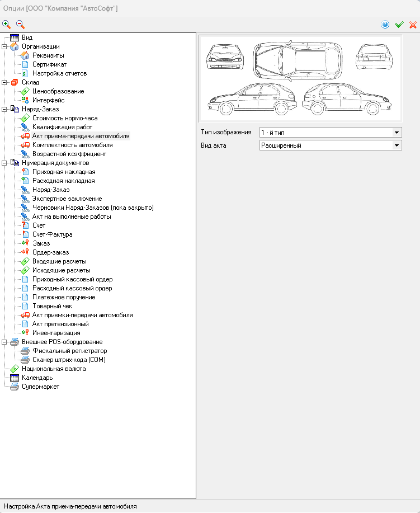Image resolution: width=420 pixels, height=513 pixels.
Task: Click the scanner icon beside Сканер штрих-кода
Action: tap(25, 360)
